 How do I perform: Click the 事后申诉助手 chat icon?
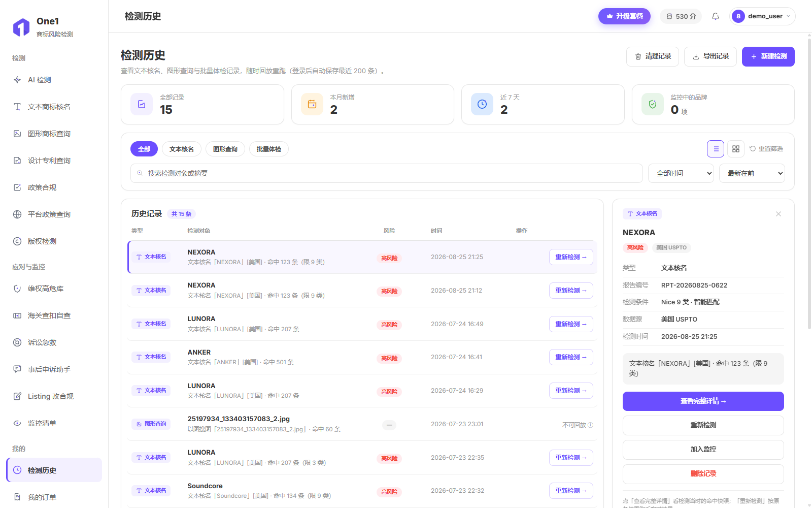tap(17, 369)
